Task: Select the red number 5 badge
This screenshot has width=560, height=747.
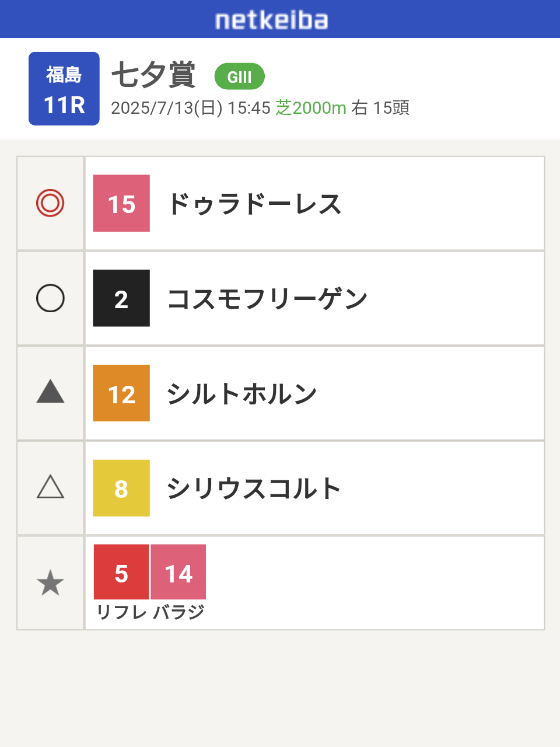Action: click(121, 573)
